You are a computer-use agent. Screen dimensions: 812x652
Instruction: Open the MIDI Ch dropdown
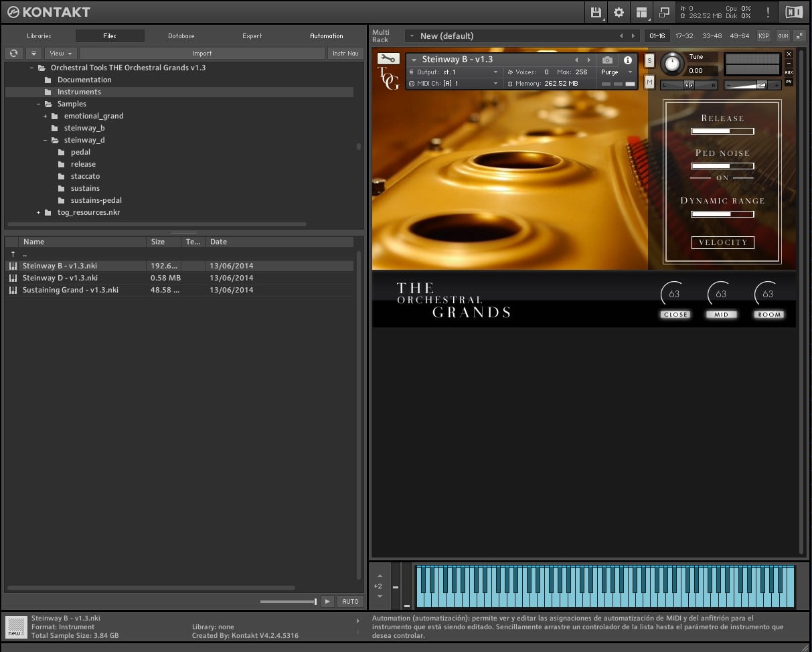click(x=454, y=84)
